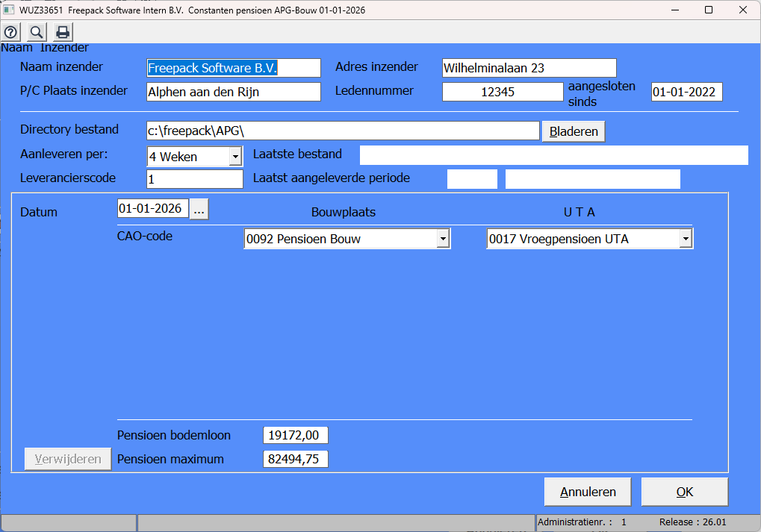Click the printer icon in toolbar
This screenshot has width=761, height=532.
[63, 32]
